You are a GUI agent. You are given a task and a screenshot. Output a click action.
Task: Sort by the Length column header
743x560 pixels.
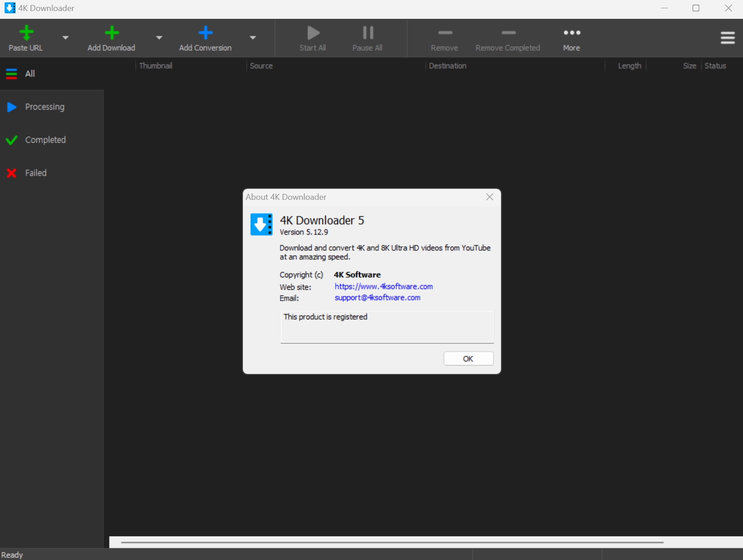[x=626, y=66]
